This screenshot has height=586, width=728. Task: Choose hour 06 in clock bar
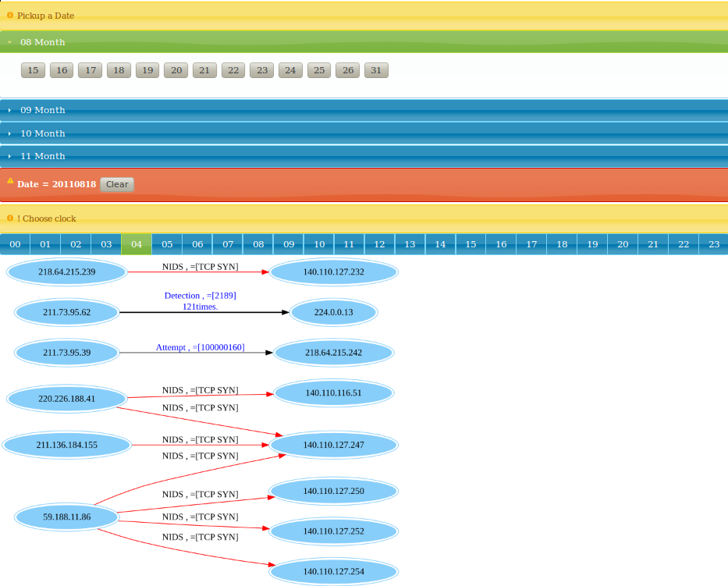click(x=197, y=244)
